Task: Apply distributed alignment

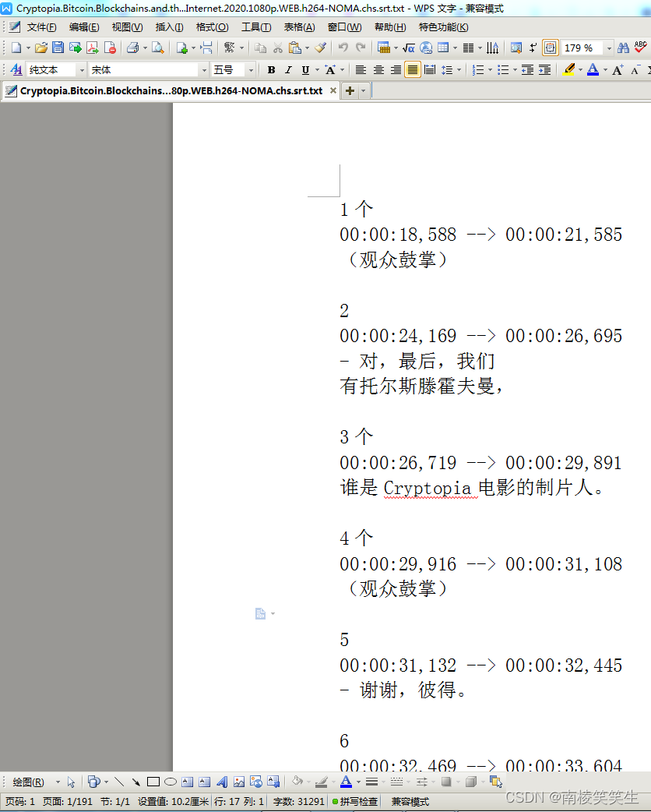Action: [x=430, y=70]
